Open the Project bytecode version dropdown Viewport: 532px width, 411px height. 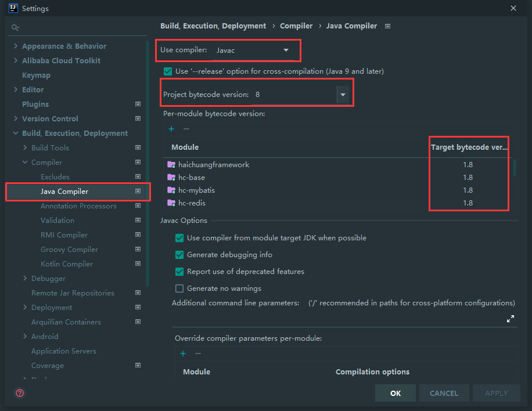point(343,95)
